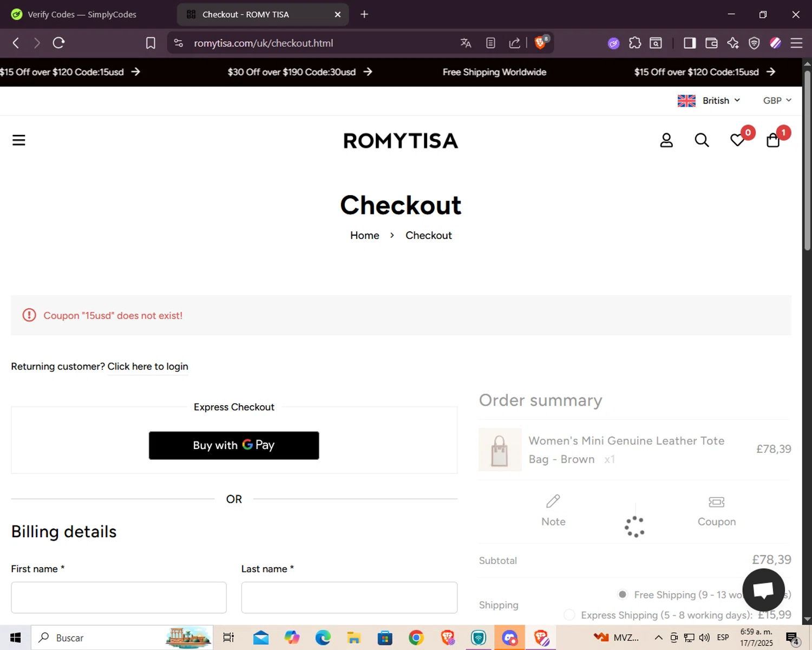Click Free Shipping Worldwide banner text
This screenshot has width=812, height=650.
pos(494,72)
